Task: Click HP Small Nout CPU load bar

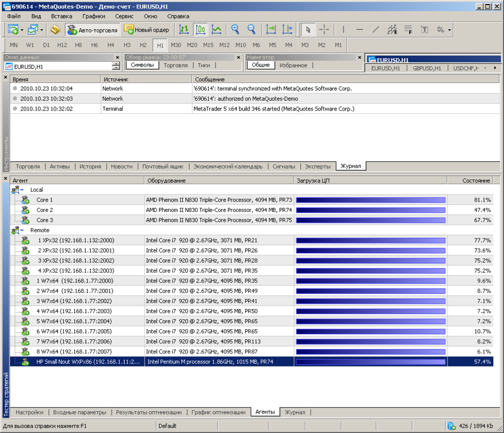Action: [371, 362]
